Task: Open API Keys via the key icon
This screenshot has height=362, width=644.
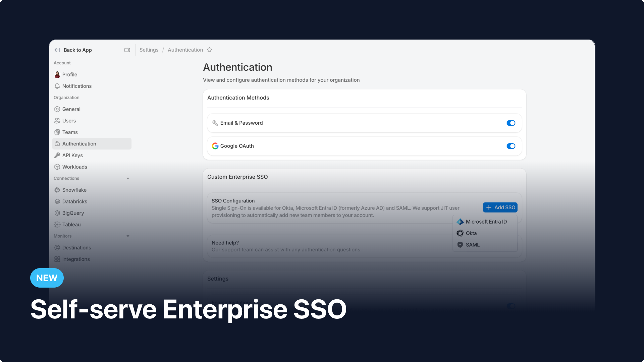Action: tap(57, 156)
